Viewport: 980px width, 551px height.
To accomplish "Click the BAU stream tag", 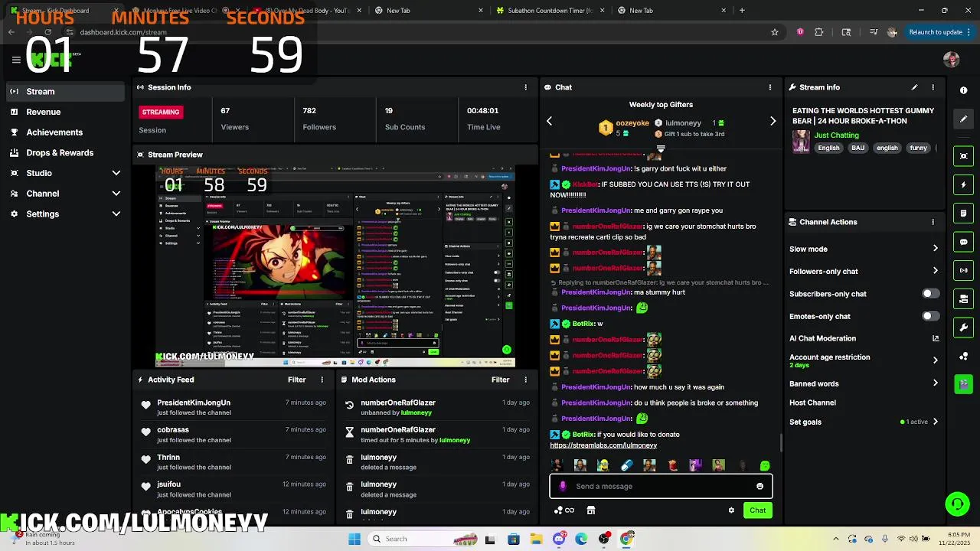I will pyautogui.click(x=857, y=148).
